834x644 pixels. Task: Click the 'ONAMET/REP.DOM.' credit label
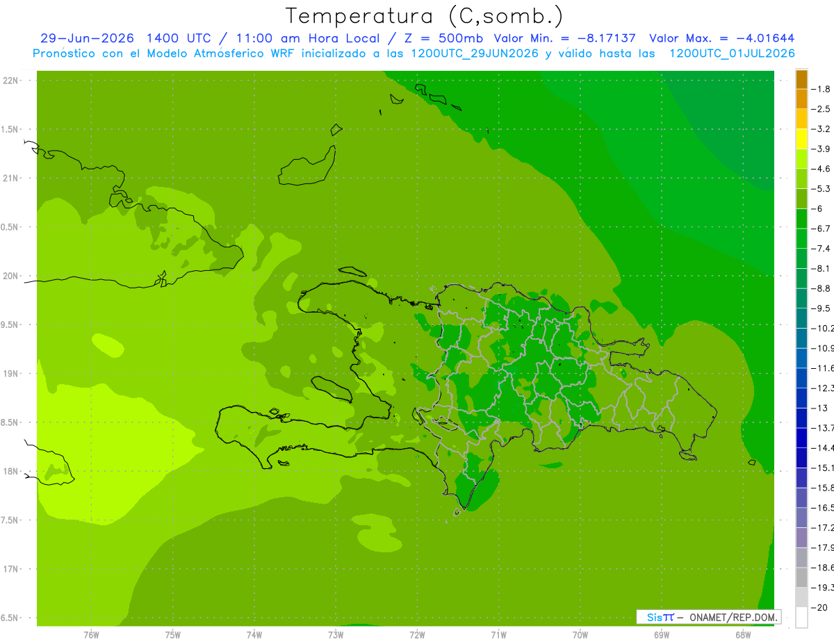tap(732, 617)
